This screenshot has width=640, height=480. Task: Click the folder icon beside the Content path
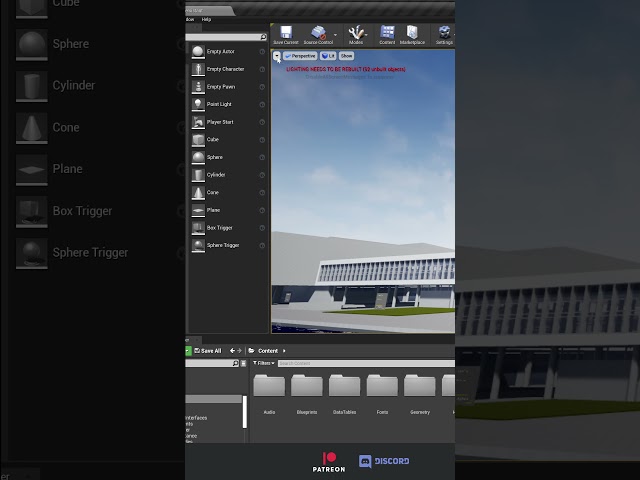pos(251,351)
